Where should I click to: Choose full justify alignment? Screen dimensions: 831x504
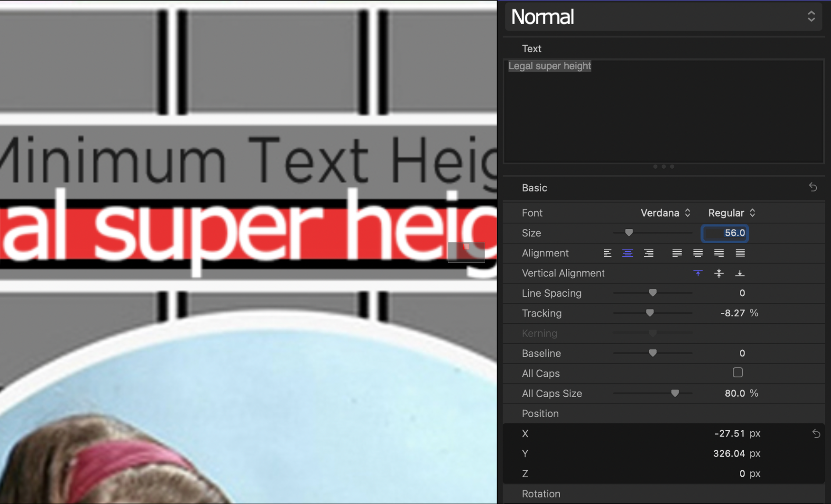coord(740,253)
